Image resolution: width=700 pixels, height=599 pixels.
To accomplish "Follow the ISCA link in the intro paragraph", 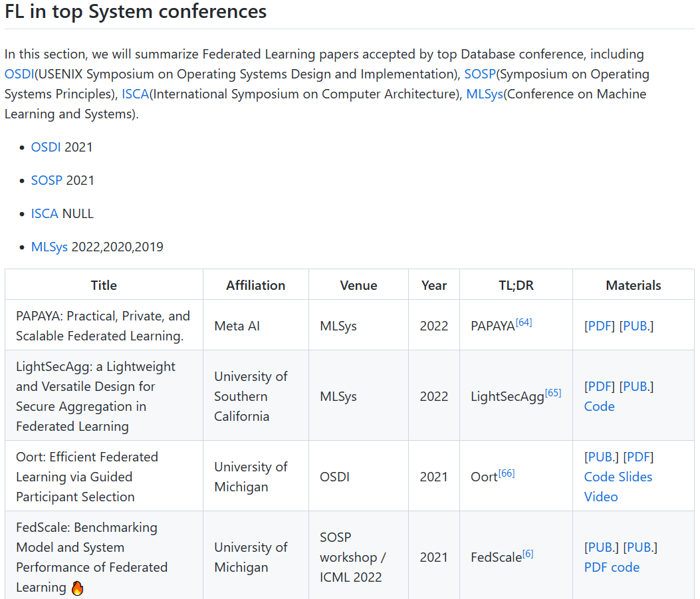I will [x=135, y=94].
